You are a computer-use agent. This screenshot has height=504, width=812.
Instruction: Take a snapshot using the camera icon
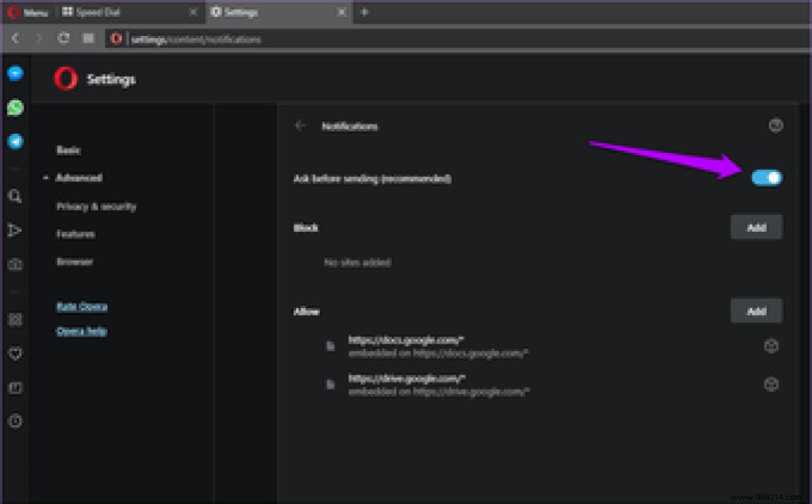point(15,264)
